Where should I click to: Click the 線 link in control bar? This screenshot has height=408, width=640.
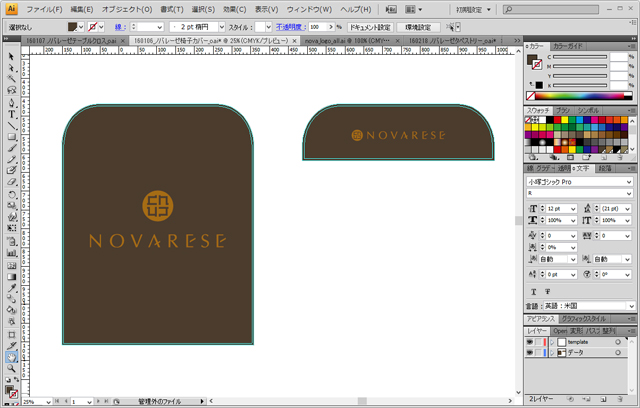click(119, 27)
